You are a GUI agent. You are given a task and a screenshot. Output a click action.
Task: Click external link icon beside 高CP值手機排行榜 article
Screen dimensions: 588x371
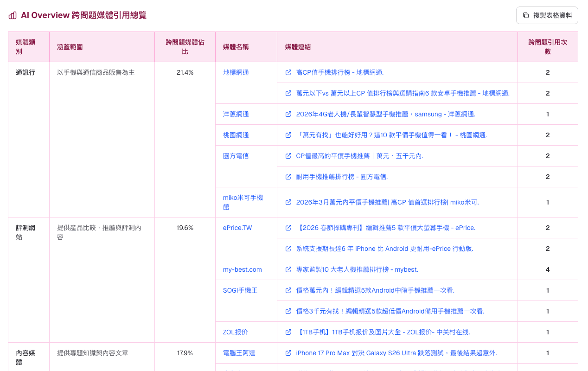point(288,72)
